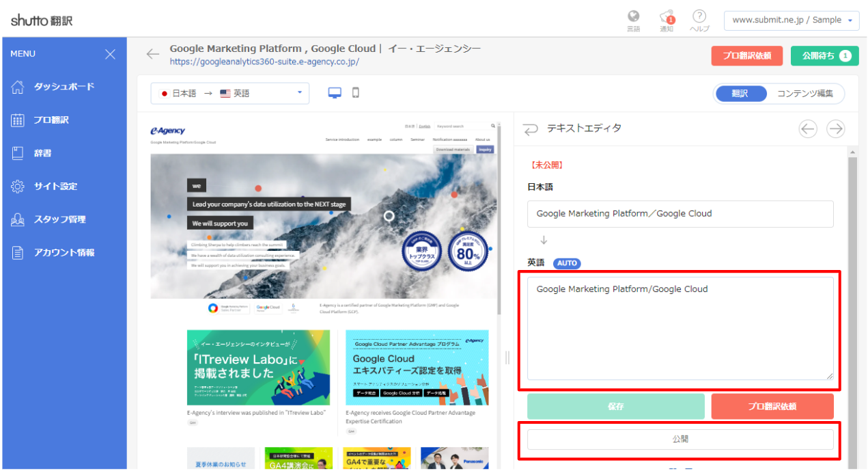Go to the previous text with the left circle arrow
This screenshot has width=868, height=473.
pos(808,129)
